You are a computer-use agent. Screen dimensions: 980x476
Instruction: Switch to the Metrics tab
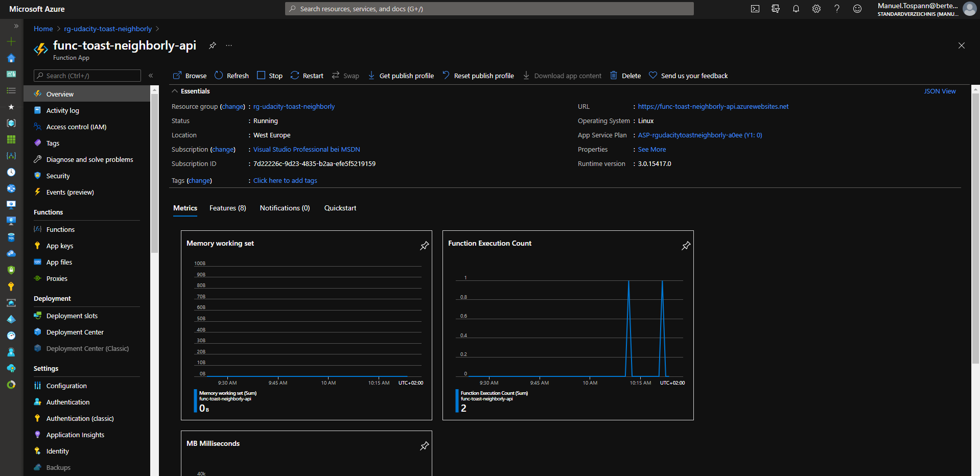(x=185, y=208)
